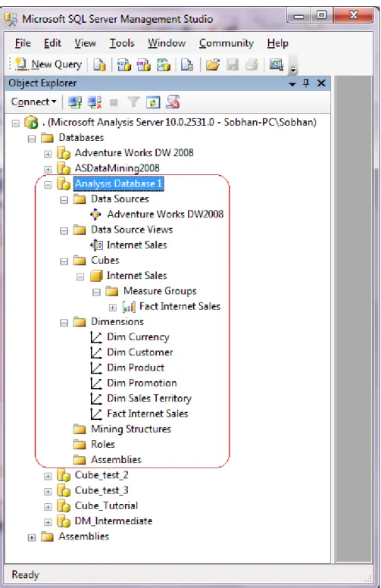Click the Dim Product dimension icon
Screen dimensions: 381x588
[x=96, y=367]
